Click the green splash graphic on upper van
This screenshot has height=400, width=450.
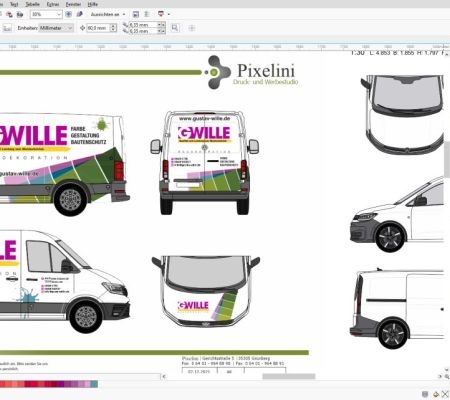pos(102,125)
